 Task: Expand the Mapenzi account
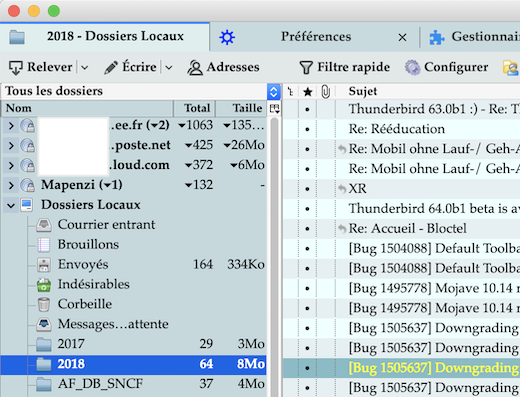[x=11, y=185]
